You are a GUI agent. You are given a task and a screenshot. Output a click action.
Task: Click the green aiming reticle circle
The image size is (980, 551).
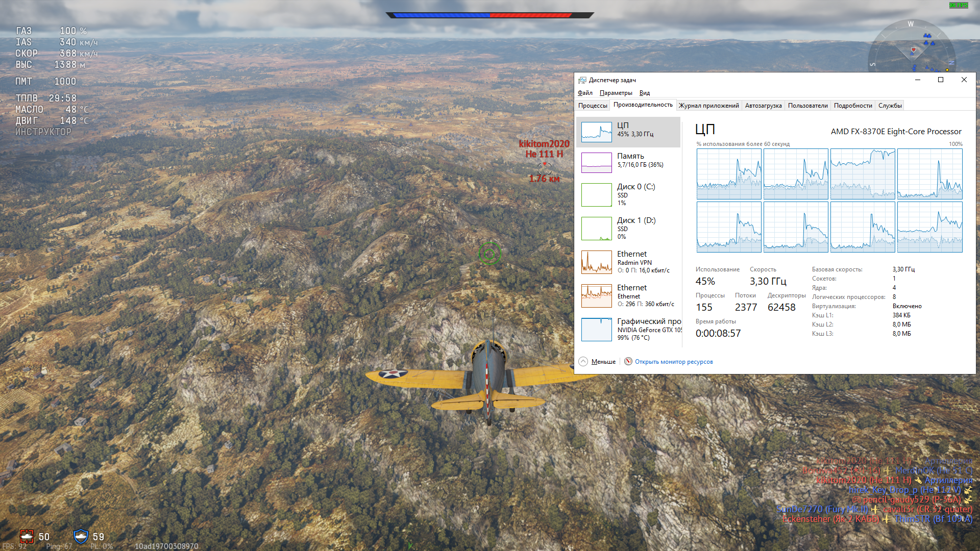pos(489,253)
